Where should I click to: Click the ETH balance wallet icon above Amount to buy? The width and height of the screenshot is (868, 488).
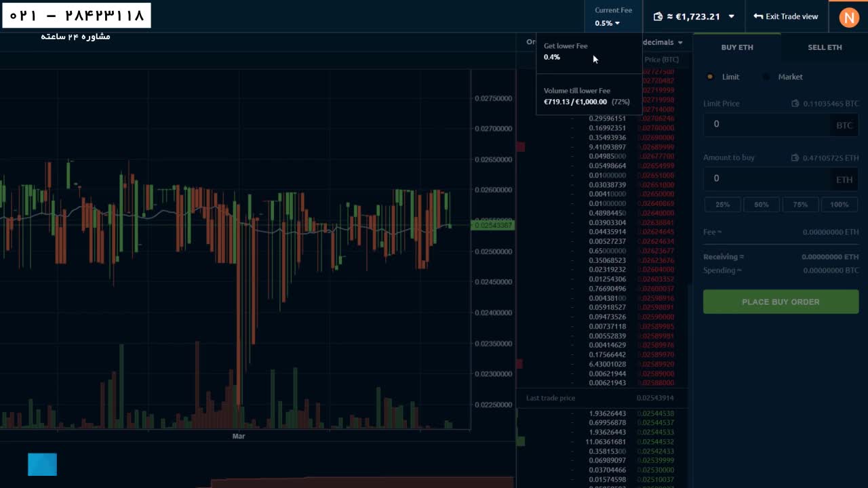tap(795, 158)
